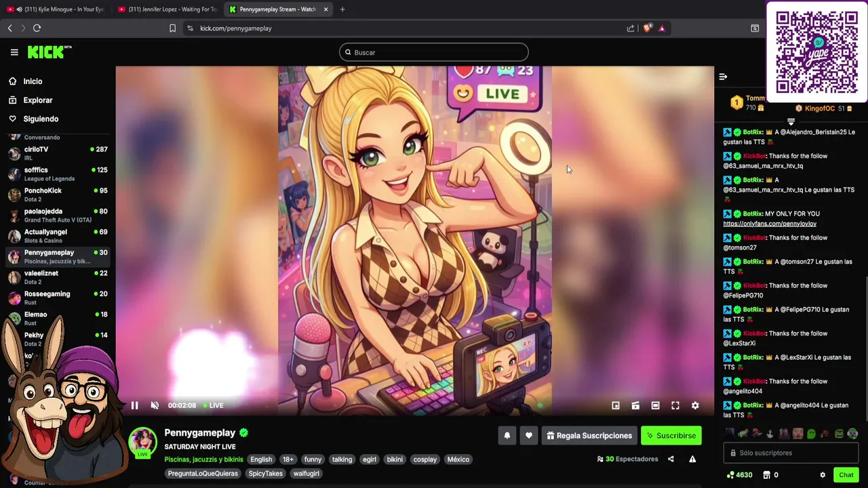Screen dimensions: 868x488
Task: Switch to Kylie Minogue browser tab
Action: [x=56, y=9]
